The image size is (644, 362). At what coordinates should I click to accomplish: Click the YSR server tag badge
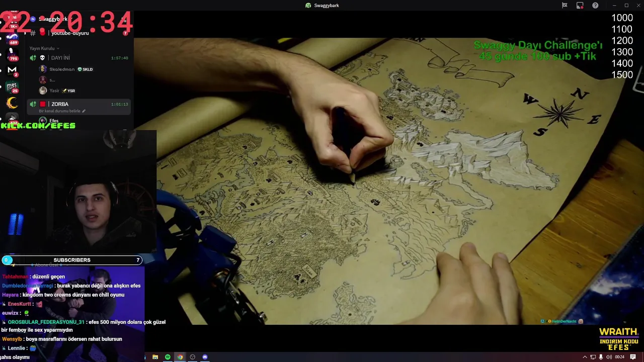tap(68, 91)
